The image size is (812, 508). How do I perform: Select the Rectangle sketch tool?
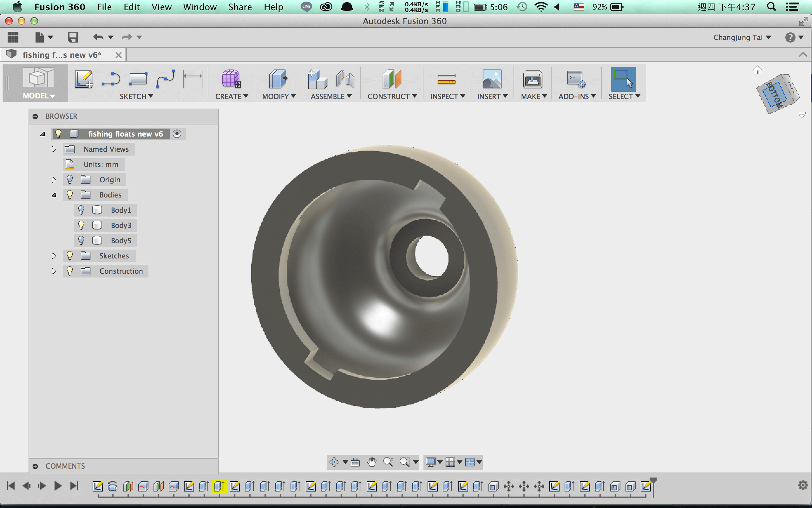point(138,79)
